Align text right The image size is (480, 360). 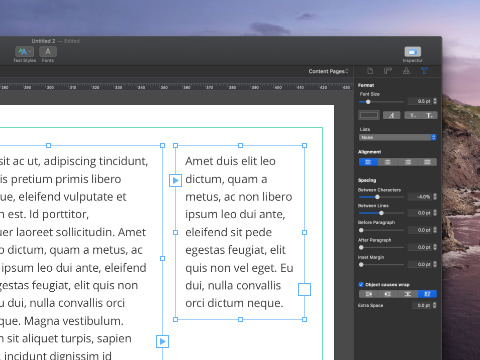pyautogui.click(x=407, y=162)
